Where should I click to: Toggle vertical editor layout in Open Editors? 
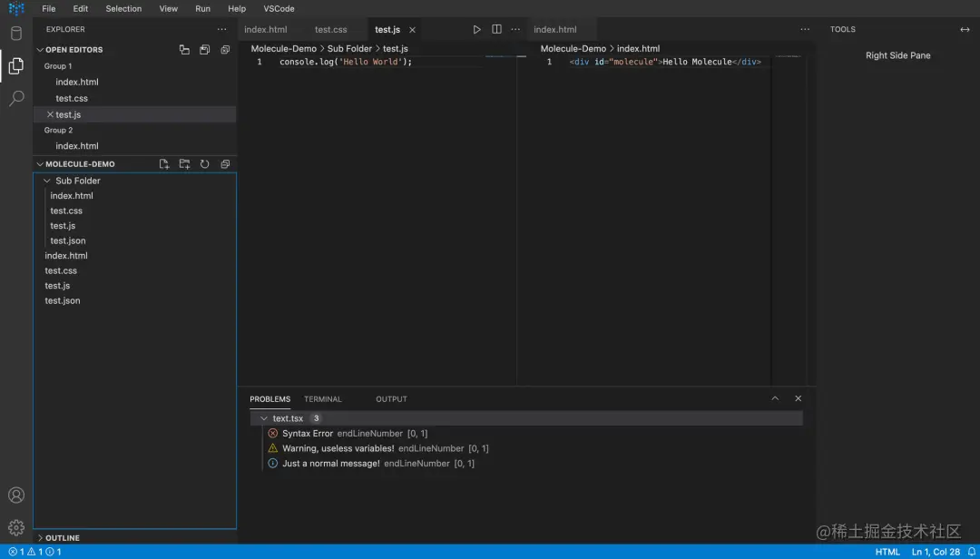click(184, 49)
